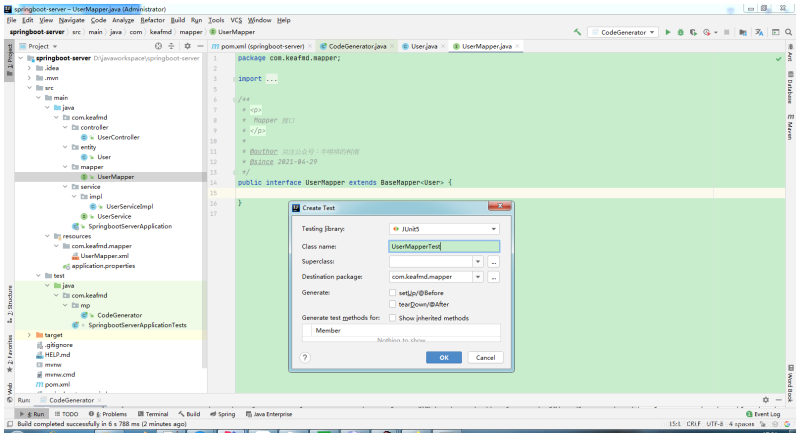Click locate/select opened file icon in Project panel

[x=158, y=46]
